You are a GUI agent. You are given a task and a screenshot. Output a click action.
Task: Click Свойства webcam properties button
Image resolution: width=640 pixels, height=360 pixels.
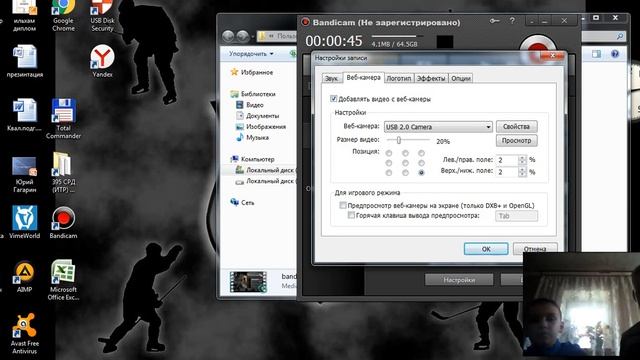[516, 127]
